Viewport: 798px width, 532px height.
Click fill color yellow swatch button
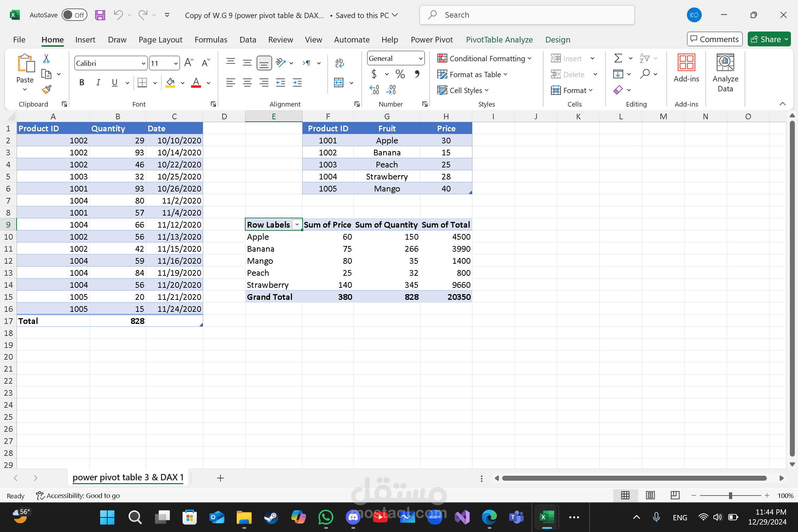pos(170,82)
